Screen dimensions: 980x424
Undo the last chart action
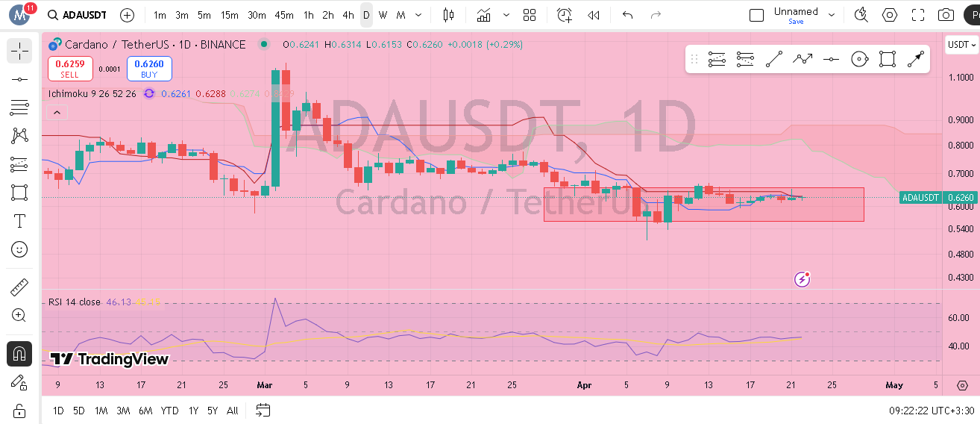tap(627, 15)
